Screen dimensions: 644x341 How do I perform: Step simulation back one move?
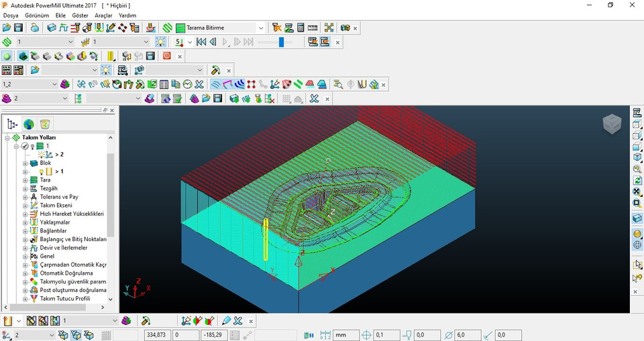[213, 42]
